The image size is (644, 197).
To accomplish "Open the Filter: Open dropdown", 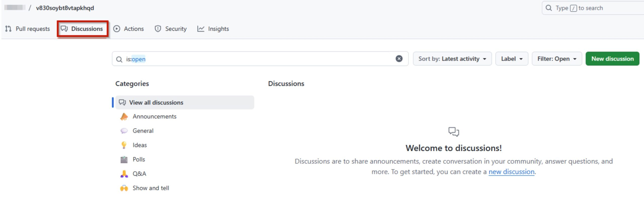I will pos(556,59).
